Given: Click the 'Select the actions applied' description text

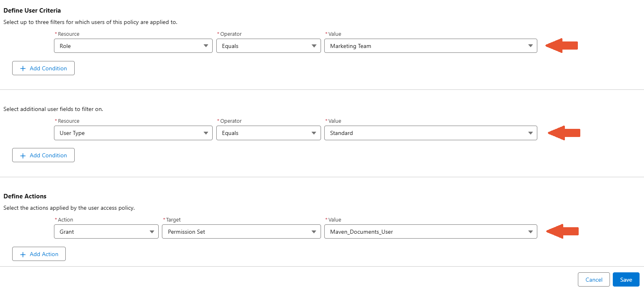Looking at the screenshot, I should click(69, 208).
